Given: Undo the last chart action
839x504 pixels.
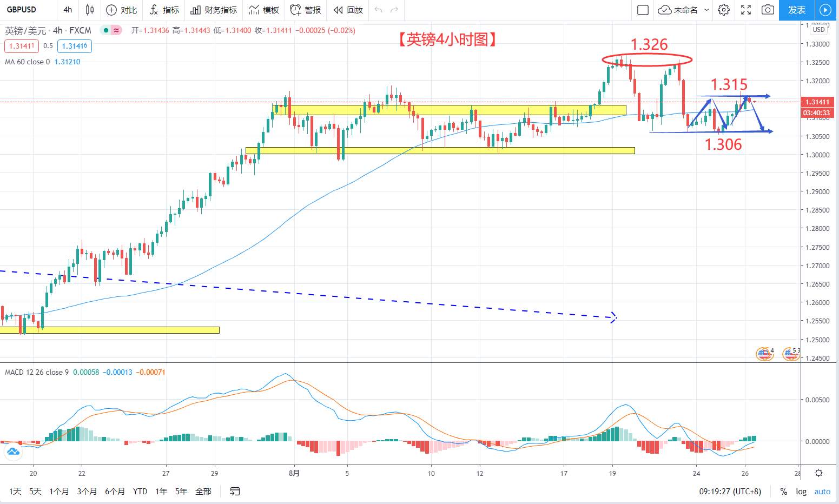Looking at the screenshot, I should 379,10.
